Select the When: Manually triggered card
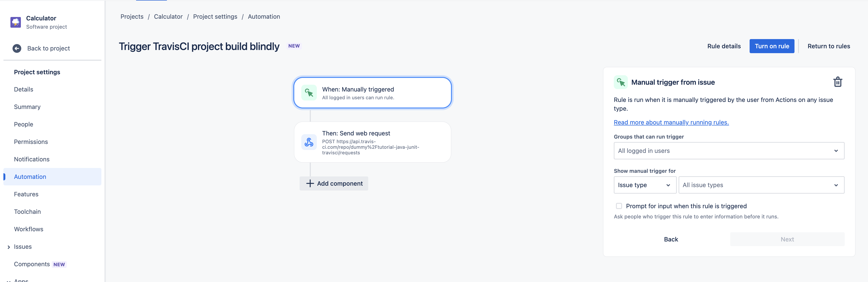 [372, 93]
